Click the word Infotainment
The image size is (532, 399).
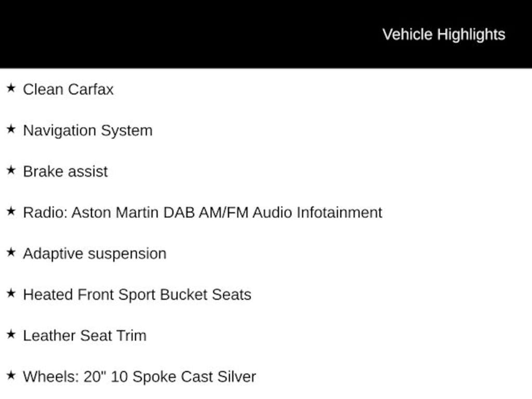pyautogui.click(x=339, y=212)
